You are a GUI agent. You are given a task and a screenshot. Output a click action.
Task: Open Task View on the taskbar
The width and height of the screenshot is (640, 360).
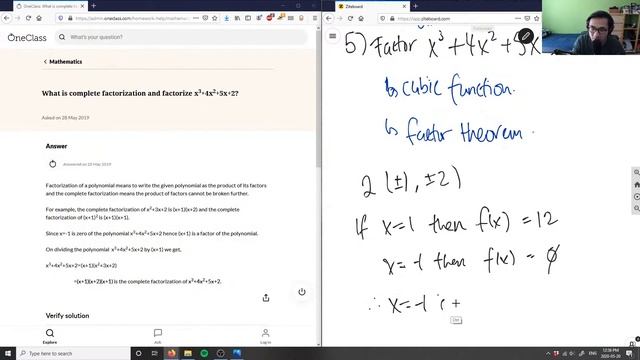(155, 353)
